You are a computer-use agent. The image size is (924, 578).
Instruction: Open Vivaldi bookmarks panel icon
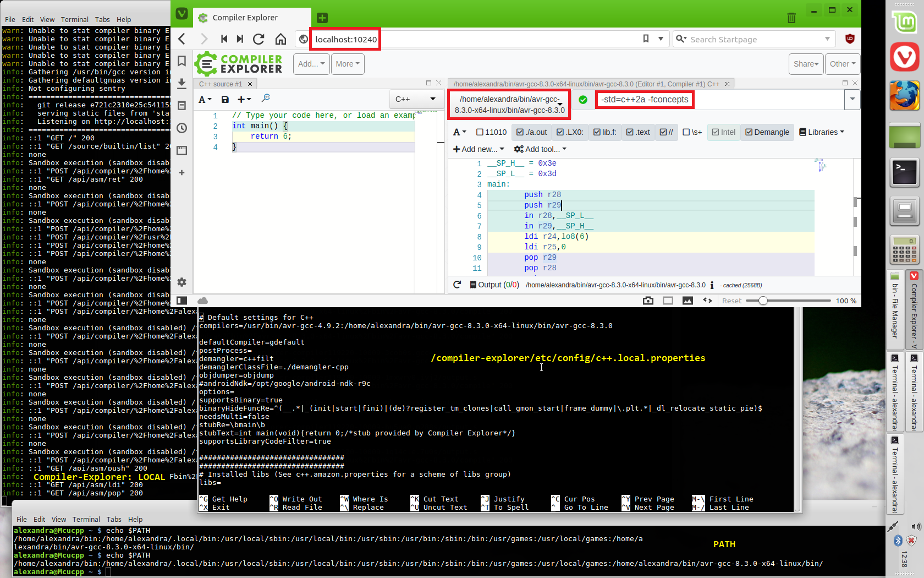[x=182, y=61]
